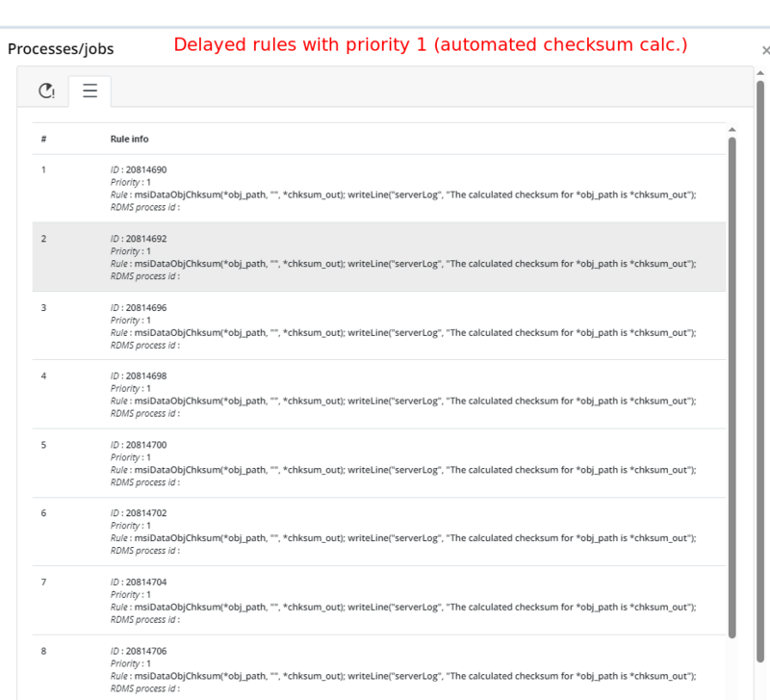Click row number 7 in the # column
The width and height of the screenshot is (770, 700).
point(43,582)
